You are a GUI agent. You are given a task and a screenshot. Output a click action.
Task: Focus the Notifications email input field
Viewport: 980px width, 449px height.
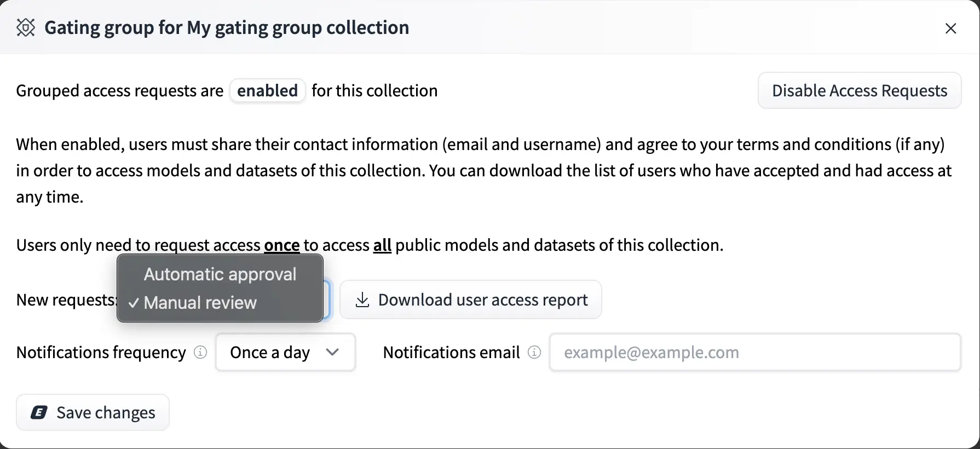[x=754, y=352]
